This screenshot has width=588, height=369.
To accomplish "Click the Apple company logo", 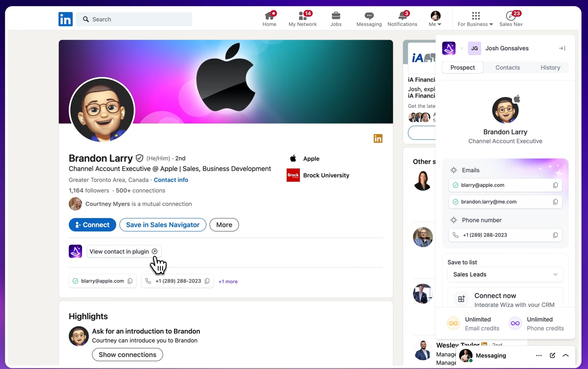I will click(293, 159).
